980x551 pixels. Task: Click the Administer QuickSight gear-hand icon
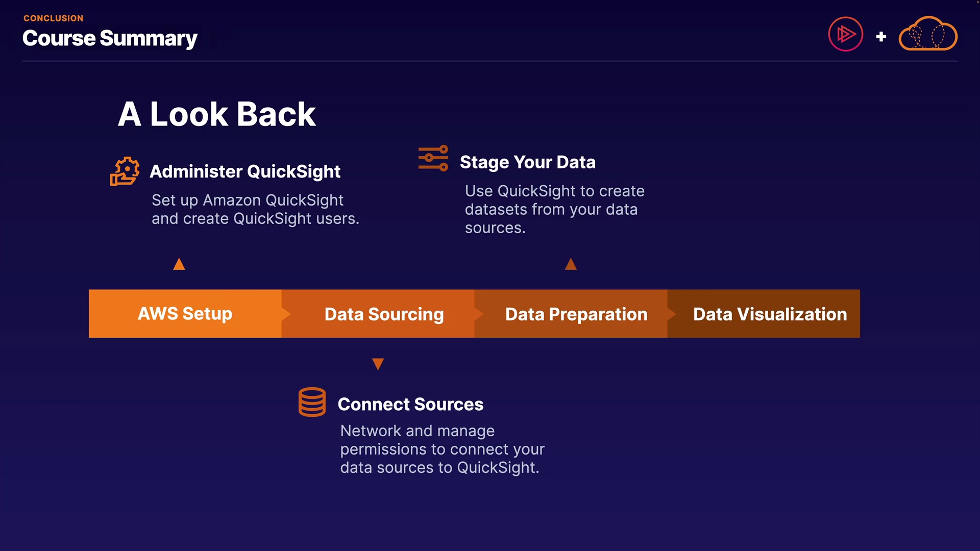[125, 171]
